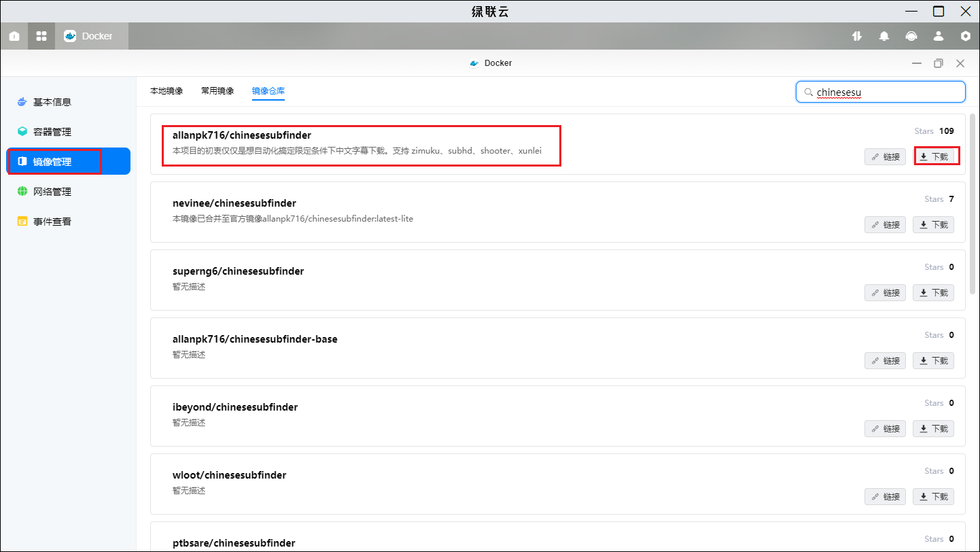Open the hexagon settings icon

point(965,36)
